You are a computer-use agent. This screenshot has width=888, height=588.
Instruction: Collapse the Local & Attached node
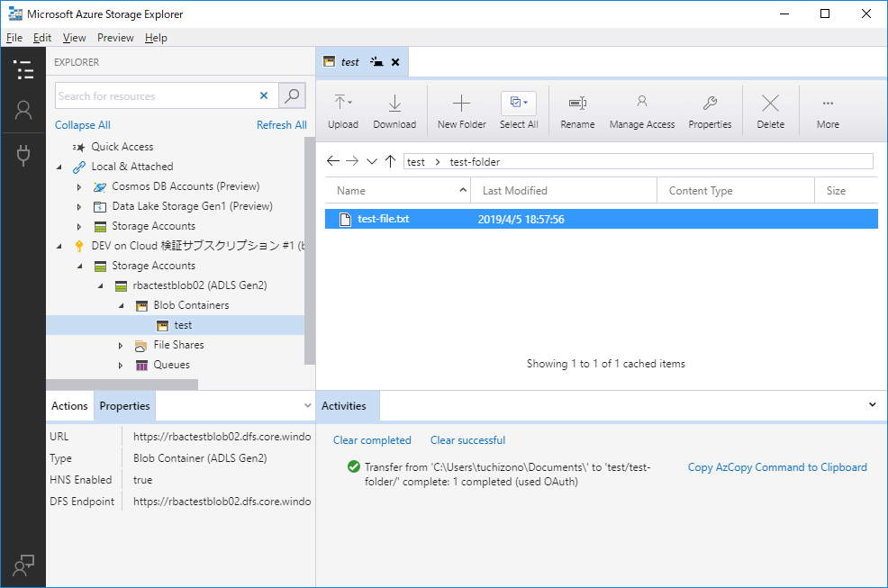[59, 167]
